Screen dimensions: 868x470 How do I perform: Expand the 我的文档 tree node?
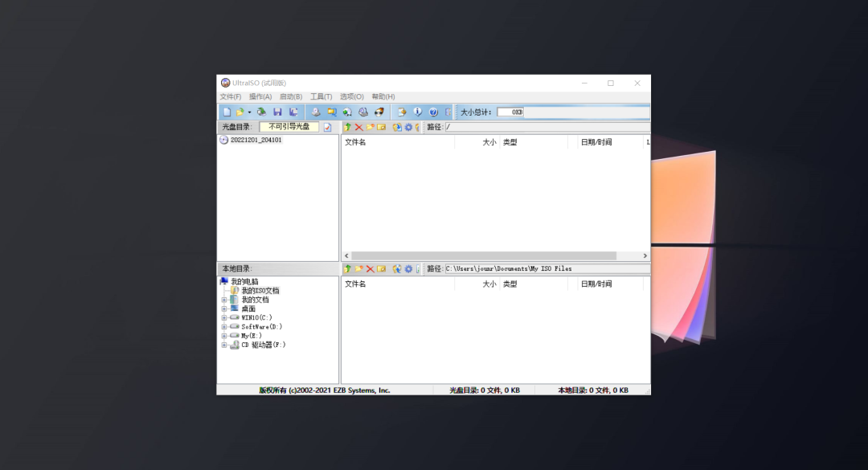point(224,300)
